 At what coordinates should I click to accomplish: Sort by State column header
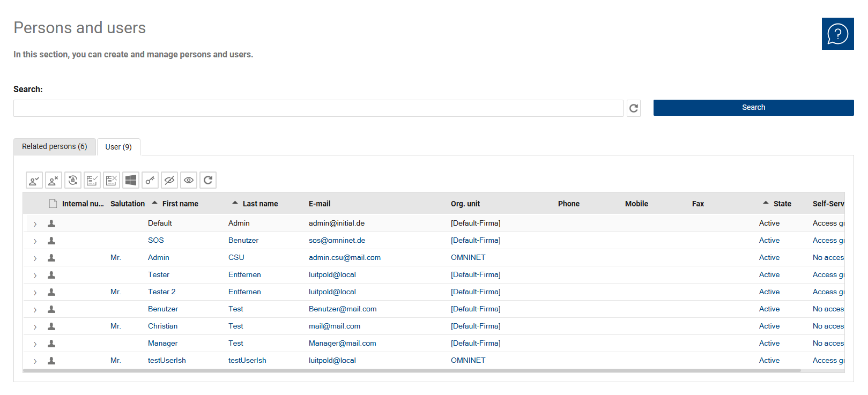[782, 204]
